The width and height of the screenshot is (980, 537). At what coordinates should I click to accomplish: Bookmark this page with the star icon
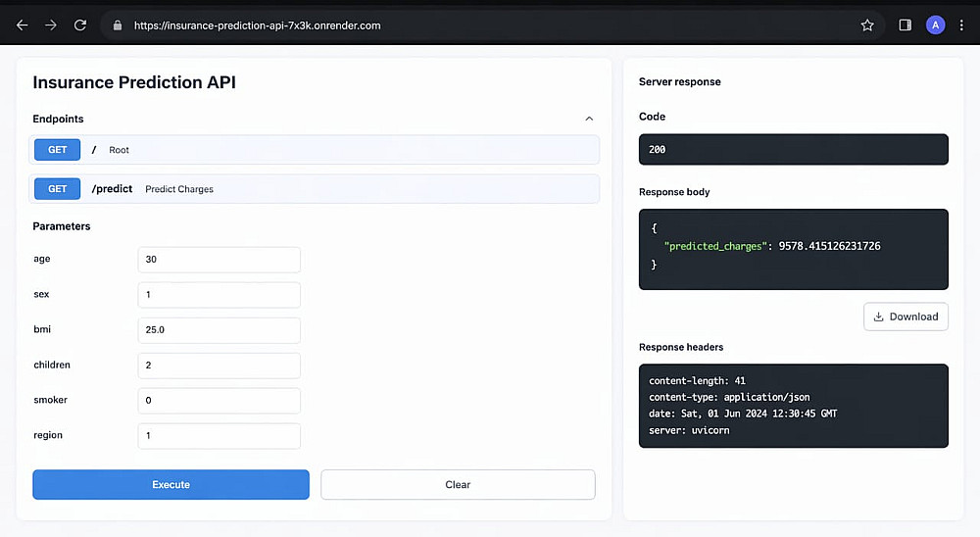point(867,25)
